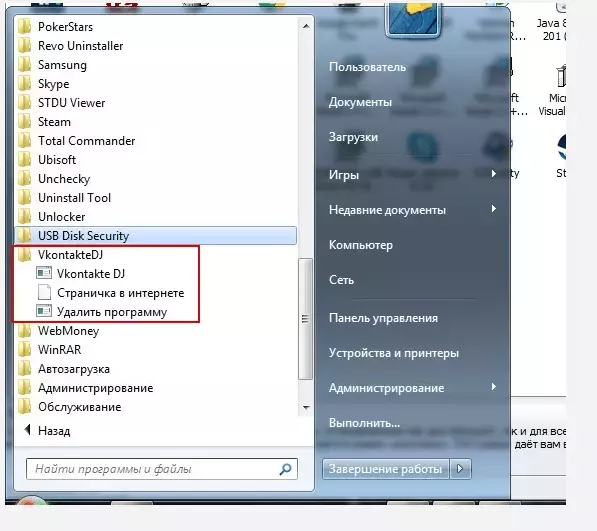This screenshot has width=597, height=531.
Task: Click the Автозагрузка text label
Action: point(74,369)
